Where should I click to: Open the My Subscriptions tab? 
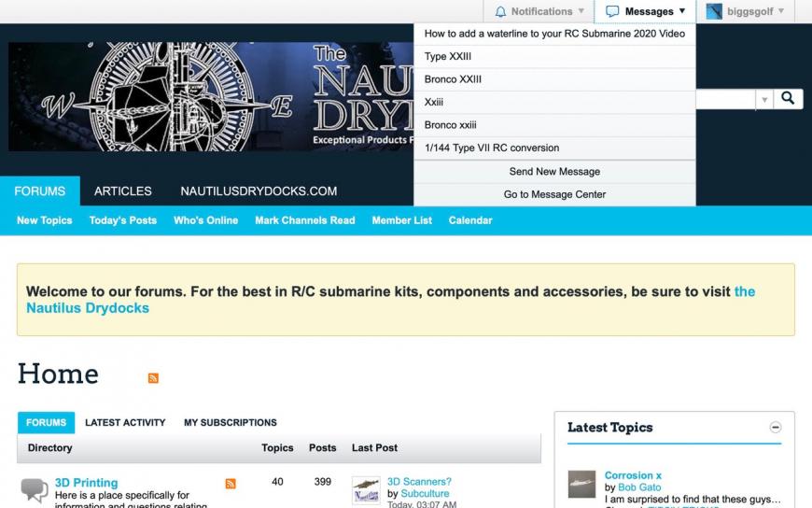(x=230, y=423)
